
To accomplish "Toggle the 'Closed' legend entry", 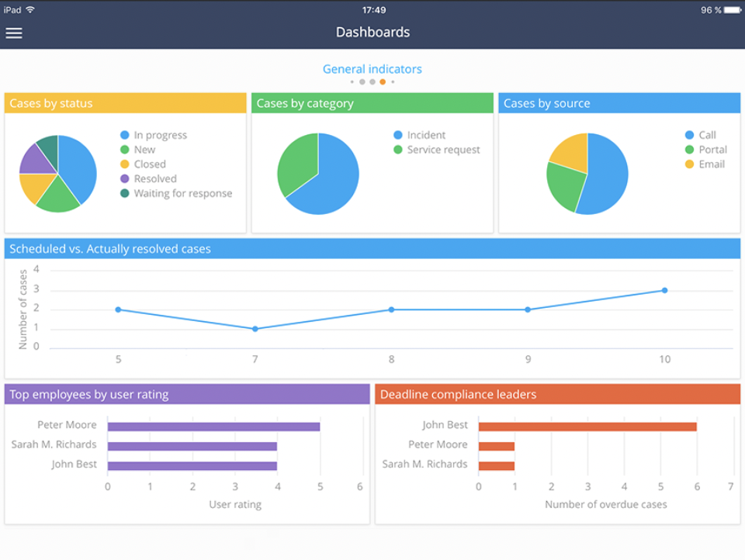I will [149, 164].
